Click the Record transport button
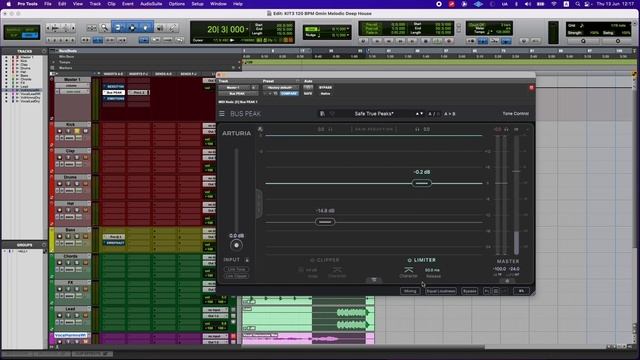Image resolution: width=640 pixels, height=360 pixels. [449, 41]
